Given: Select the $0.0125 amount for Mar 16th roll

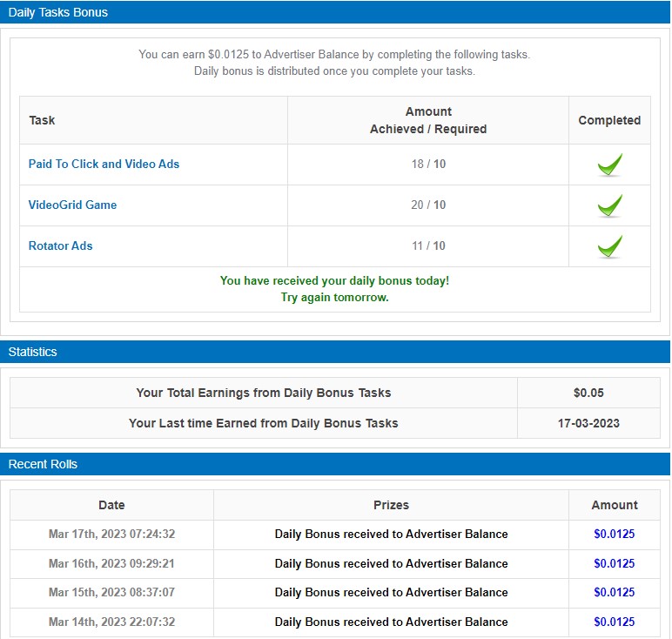Looking at the screenshot, I should (x=614, y=563).
